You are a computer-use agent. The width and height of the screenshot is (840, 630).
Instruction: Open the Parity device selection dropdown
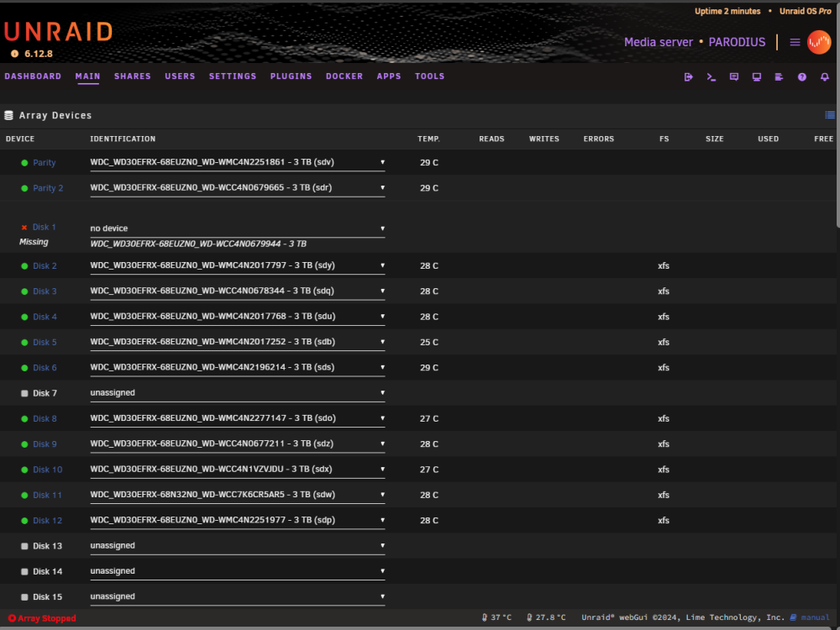tap(238, 162)
